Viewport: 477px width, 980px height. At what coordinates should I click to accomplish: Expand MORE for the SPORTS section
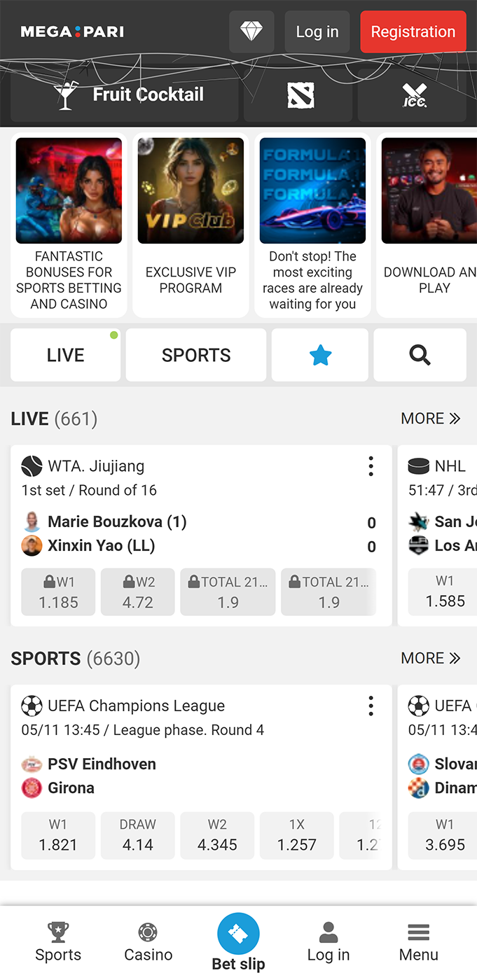tap(430, 659)
